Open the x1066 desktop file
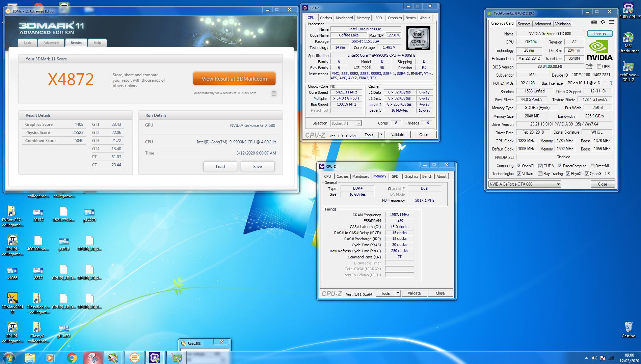The width and height of the screenshot is (641, 364). (x=12, y=273)
